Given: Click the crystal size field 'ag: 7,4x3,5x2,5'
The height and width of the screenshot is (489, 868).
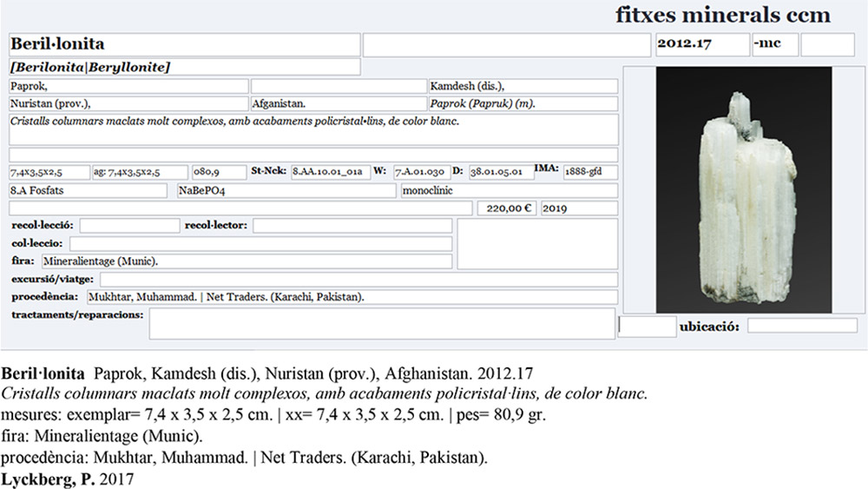Looking at the screenshot, I should [140, 172].
